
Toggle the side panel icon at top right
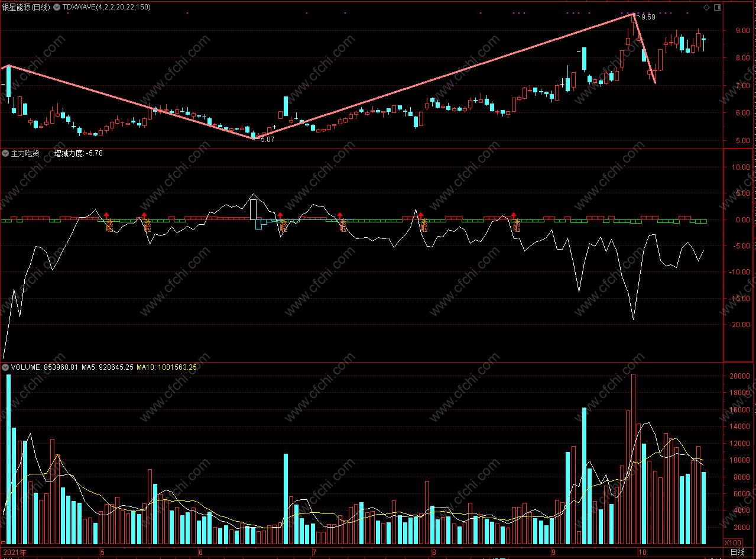click(x=718, y=7)
